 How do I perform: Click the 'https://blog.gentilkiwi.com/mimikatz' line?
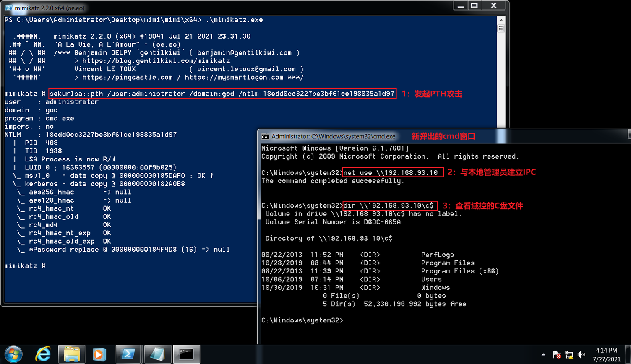[152, 61]
